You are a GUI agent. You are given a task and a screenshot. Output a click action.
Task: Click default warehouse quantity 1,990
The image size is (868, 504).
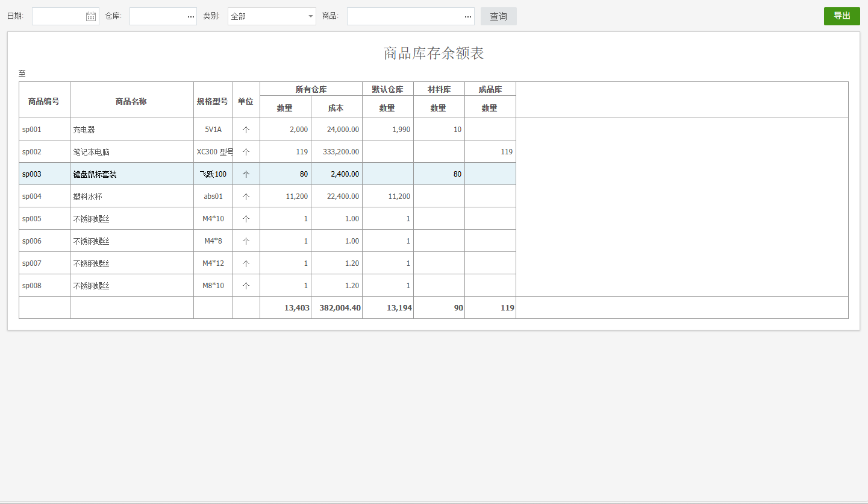401,130
